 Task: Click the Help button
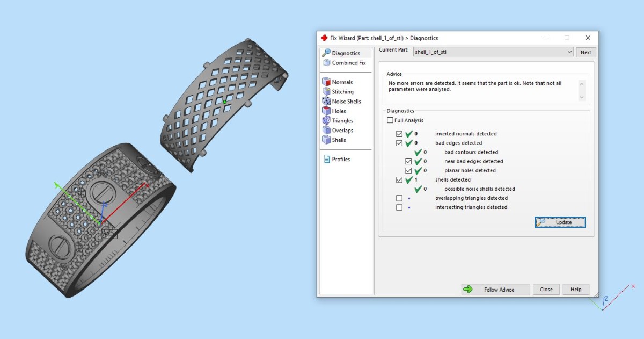pyautogui.click(x=575, y=290)
